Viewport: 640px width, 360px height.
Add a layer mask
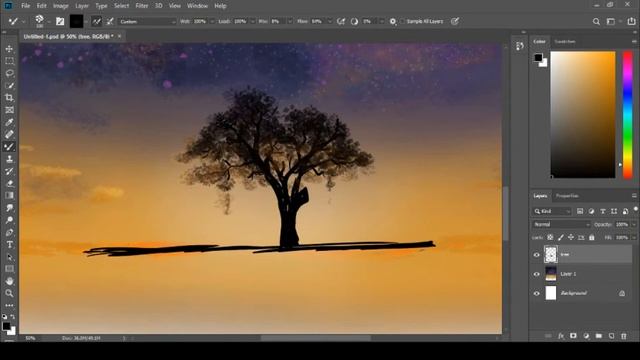[x=573, y=336]
